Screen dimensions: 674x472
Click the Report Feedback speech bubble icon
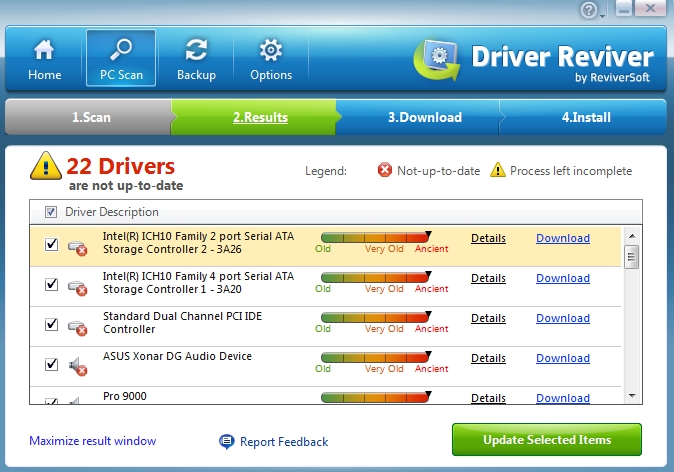point(227,441)
